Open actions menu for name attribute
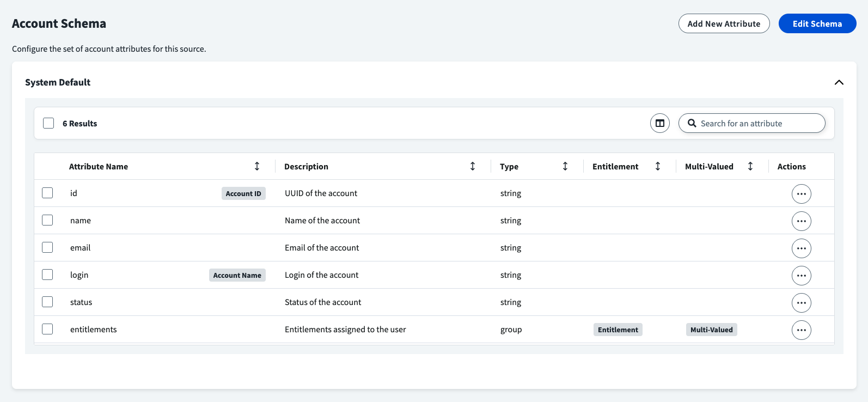This screenshot has height=402, width=868. (x=801, y=221)
